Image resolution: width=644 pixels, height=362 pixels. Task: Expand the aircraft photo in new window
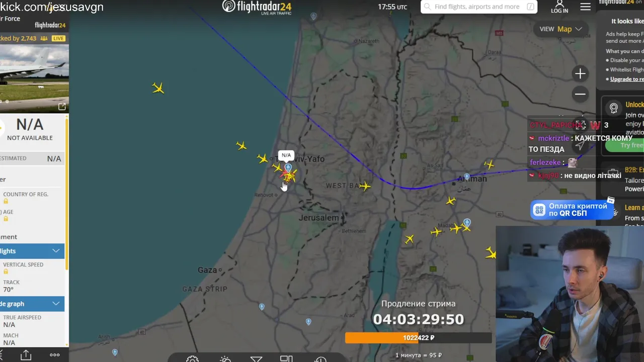tap(62, 107)
